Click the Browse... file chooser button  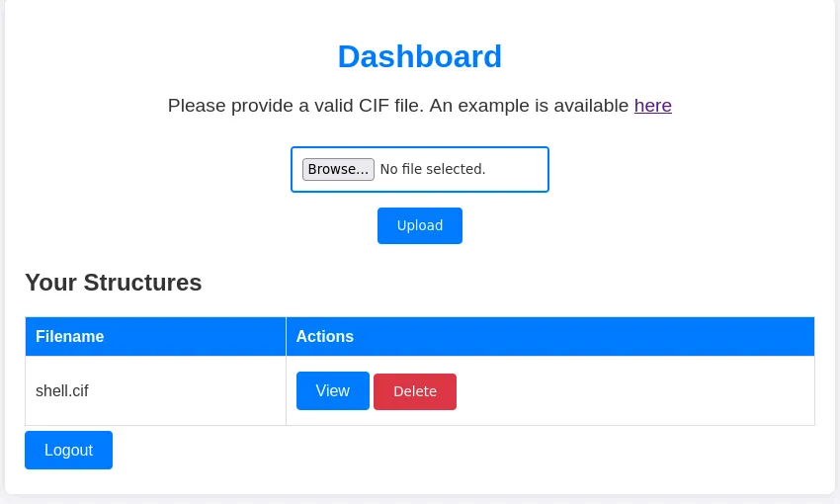pyautogui.click(x=338, y=169)
